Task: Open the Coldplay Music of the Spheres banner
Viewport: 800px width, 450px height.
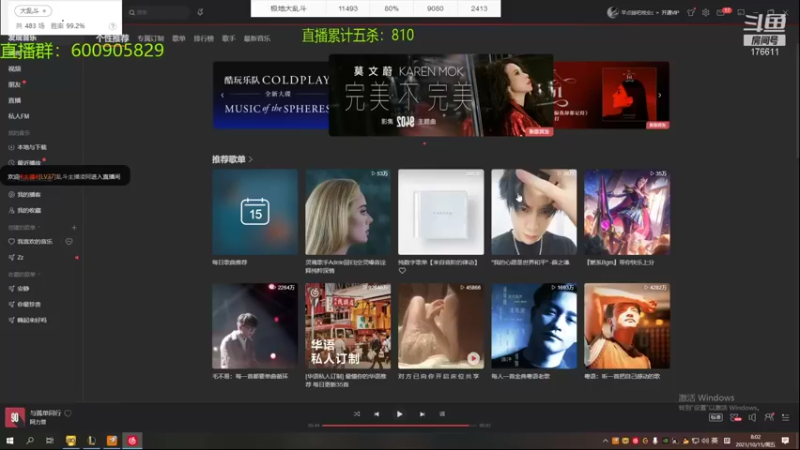Action: [271, 95]
